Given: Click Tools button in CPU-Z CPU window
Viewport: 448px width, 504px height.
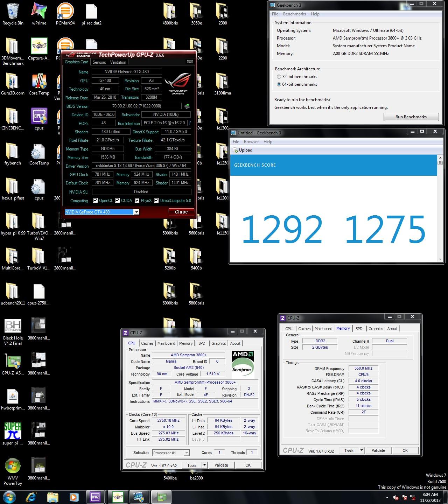Looking at the screenshot, I should coord(192,465).
